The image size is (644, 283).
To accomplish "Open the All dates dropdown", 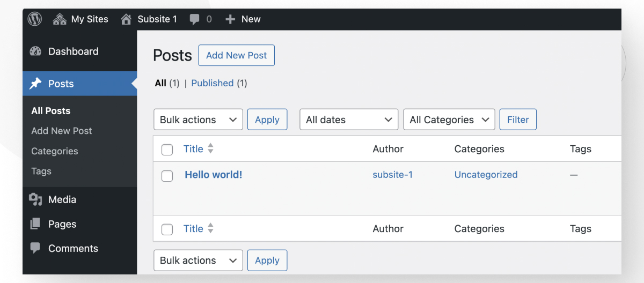I will click(x=349, y=120).
